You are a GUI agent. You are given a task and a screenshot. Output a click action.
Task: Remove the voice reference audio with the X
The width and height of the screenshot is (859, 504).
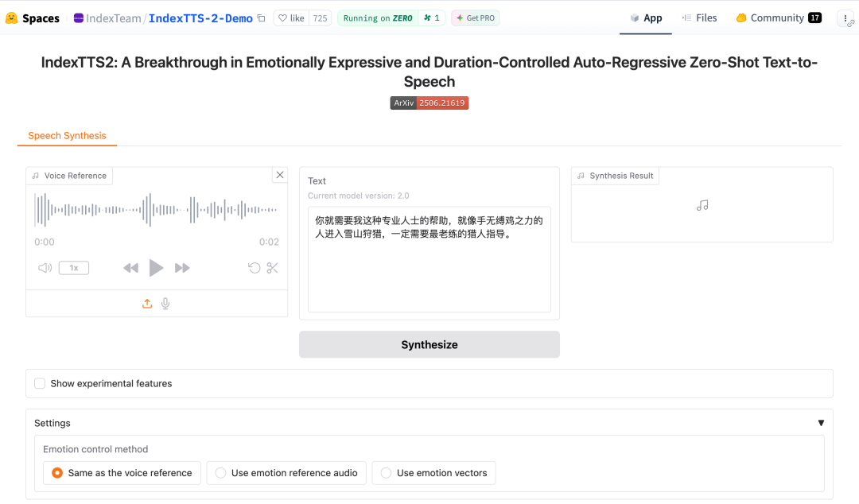pyautogui.click(x=280, y=175)
